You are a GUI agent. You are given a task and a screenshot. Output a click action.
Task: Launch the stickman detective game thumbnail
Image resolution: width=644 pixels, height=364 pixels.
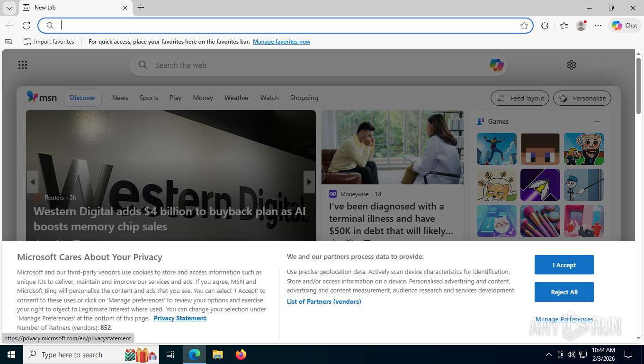pos(584,185)
